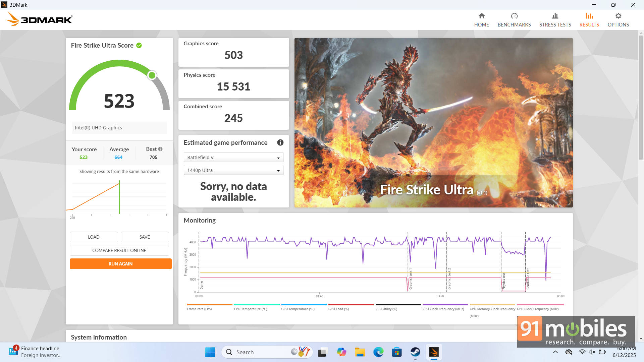Click COMPARE RESULT ONLINE button
This screenshot has width=644, height=362.
(119, 250)
